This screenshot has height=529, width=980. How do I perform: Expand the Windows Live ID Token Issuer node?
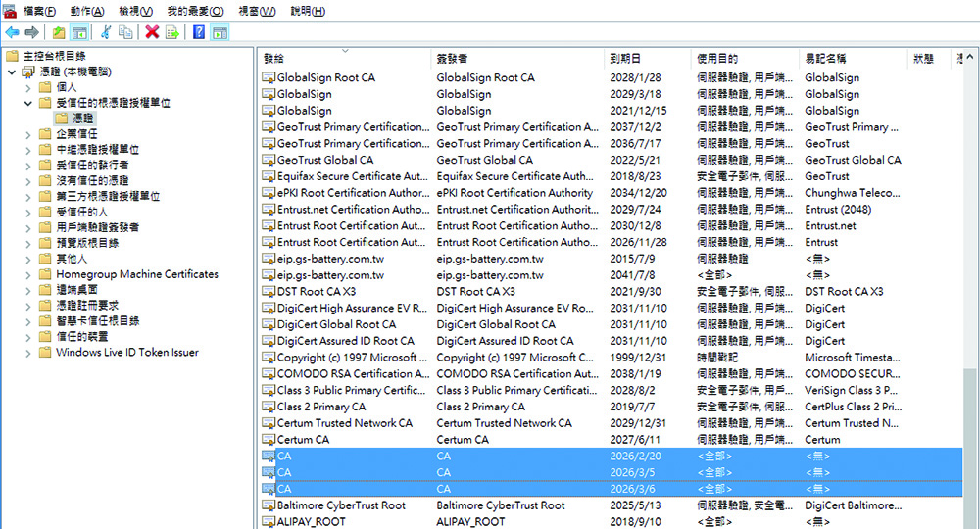[x=28, y=353]
